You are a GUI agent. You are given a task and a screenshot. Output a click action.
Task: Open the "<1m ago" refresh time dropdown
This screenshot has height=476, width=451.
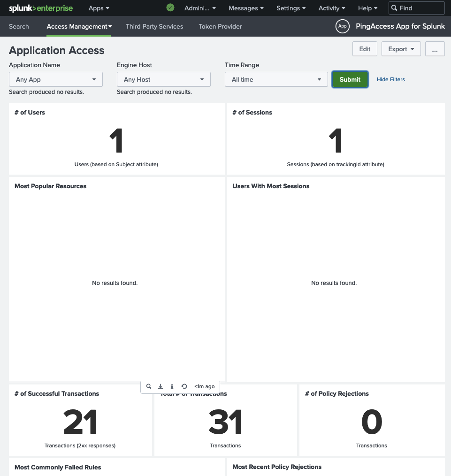tap(205, 386)
